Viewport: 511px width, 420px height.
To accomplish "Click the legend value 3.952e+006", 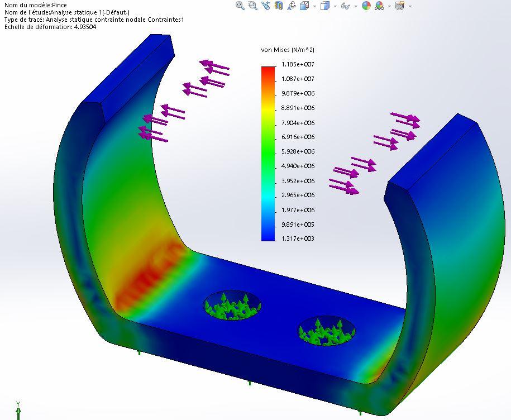I will 298,181.
